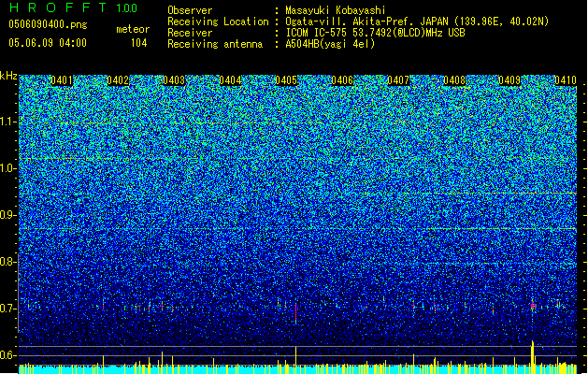Click the A504HB(yagi 4el) antenna text

click(x=330, y=44)
